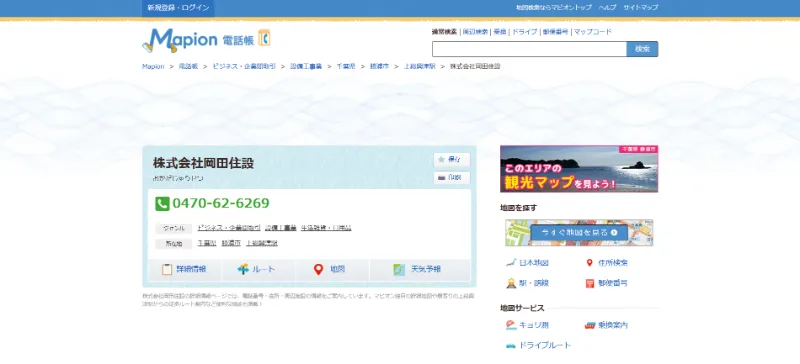Open the 観光マップ banner image
Viewport: 800px width, 364px height.
[579, 169]
